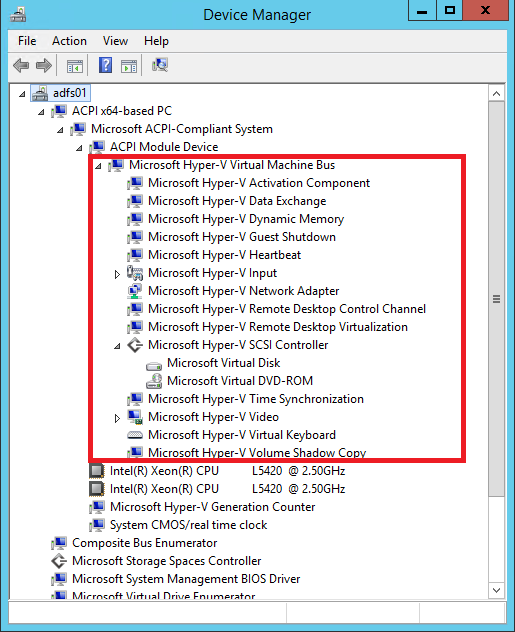Select Microsoft Hyper-V Guest Shutdown
This screenshot has height=632, width=515.
(242, 237)
